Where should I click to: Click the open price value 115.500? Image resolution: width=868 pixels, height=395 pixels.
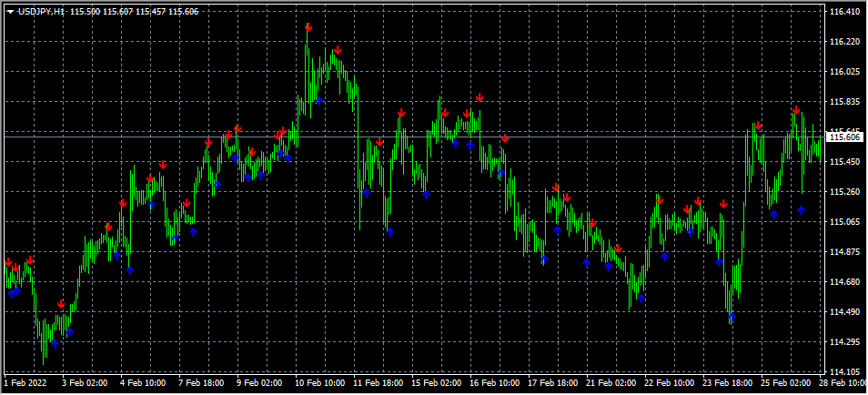pyautogui.click(x=85, y=12)
